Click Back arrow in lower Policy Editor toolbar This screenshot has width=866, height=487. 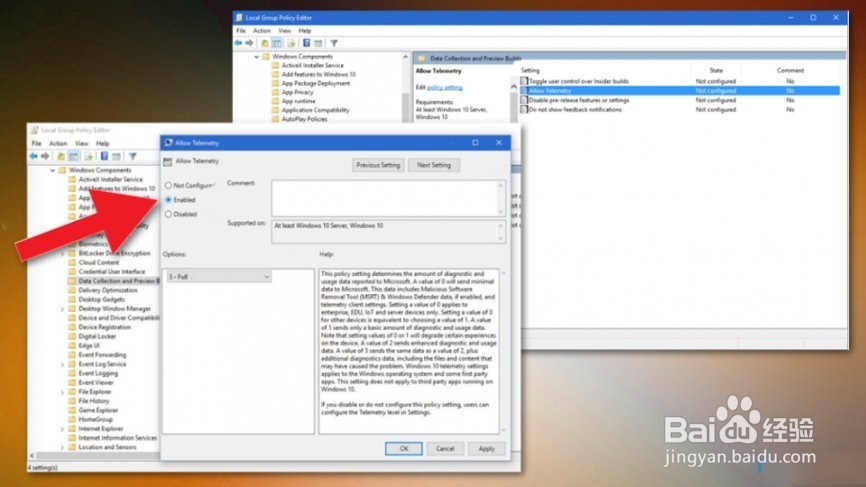tap(34, 156)
